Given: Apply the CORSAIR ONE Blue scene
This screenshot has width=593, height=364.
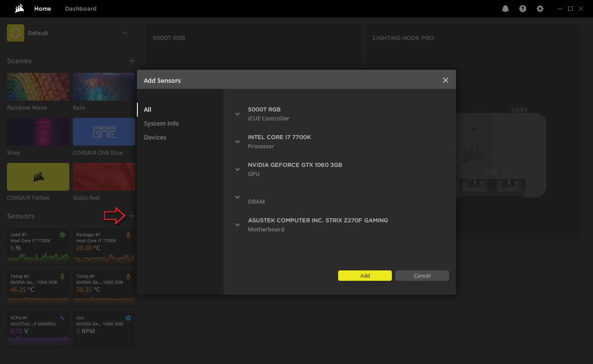Looking at the screenshot, I should coord(104,132).
